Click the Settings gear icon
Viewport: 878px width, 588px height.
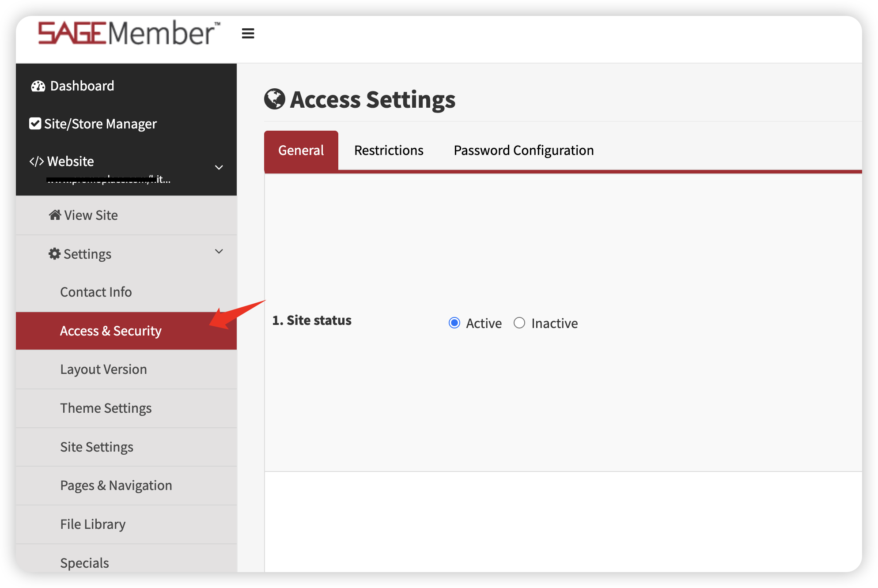(x=54, y=254)
